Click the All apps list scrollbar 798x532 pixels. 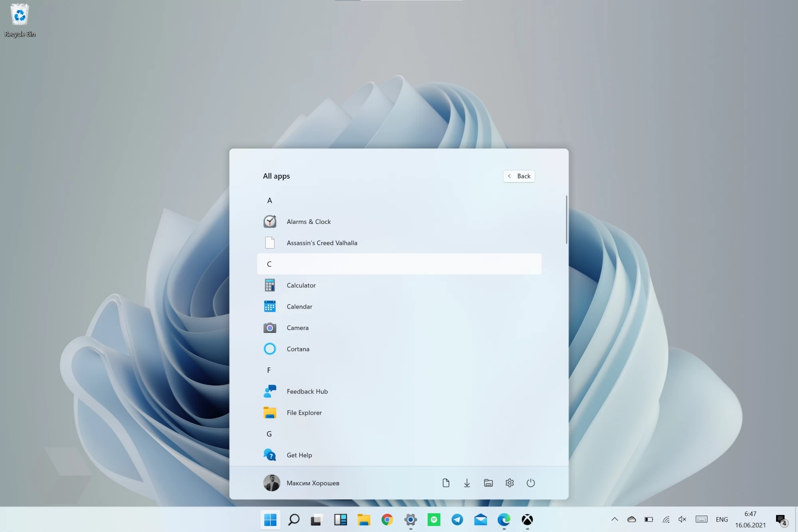[x=566, y=220]
